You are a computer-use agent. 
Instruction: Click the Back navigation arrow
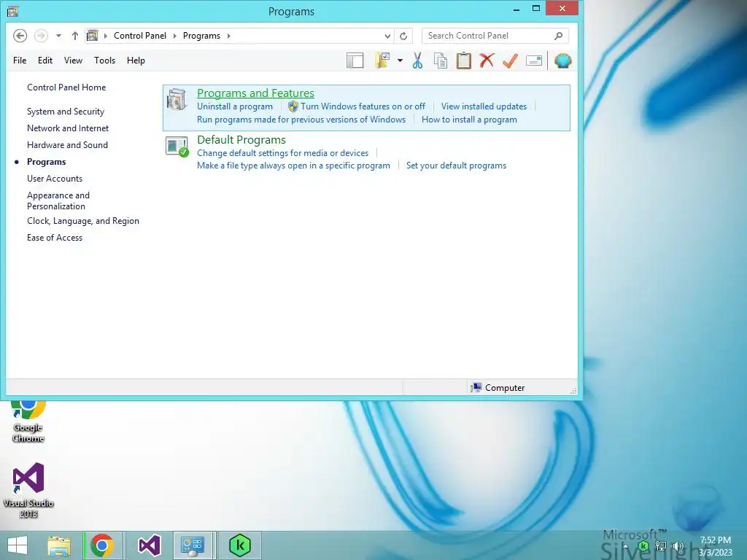point(20,36)
